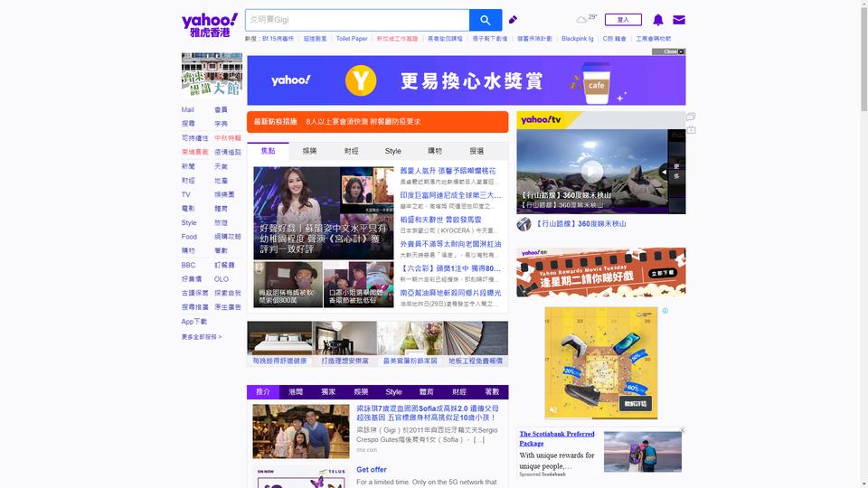Image resolution: width=868 pixels, height=488 pixels.
Task: Open Style link in the left sidebar
Action: click(x=189, y=222)
